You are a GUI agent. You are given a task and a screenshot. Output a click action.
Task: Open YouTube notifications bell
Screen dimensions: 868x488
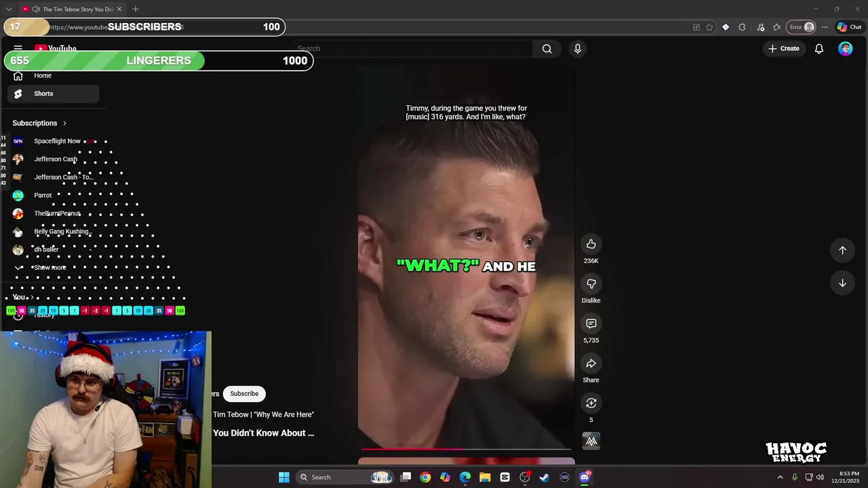819,49
